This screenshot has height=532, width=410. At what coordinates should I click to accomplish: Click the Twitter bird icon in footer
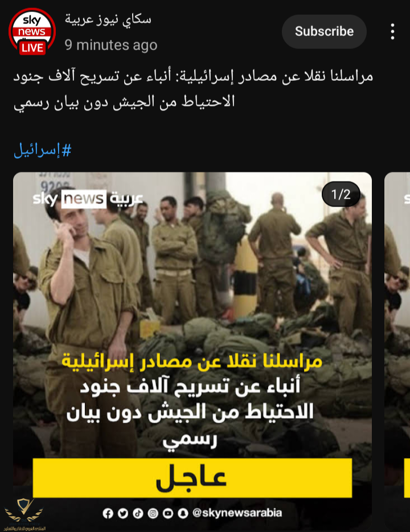pos(123,513)
